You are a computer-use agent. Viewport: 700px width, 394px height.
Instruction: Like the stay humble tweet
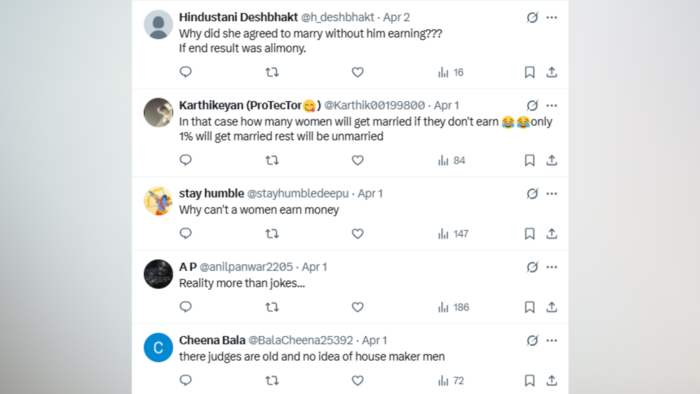click(x=357, y=234)
